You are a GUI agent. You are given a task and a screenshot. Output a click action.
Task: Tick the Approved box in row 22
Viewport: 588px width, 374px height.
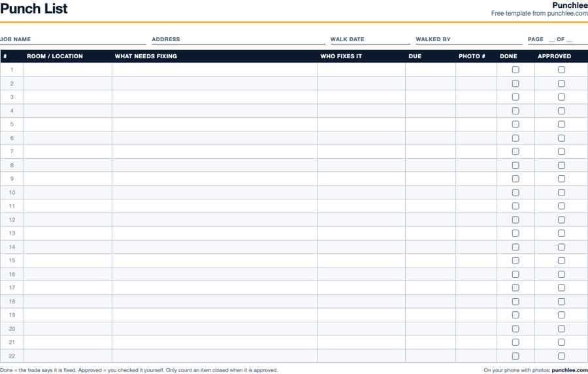point(561,356)
